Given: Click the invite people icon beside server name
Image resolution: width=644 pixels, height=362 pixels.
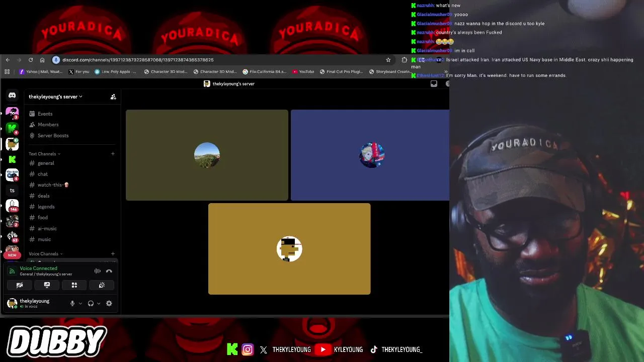Looking at the screenshot, I should 113,97.
